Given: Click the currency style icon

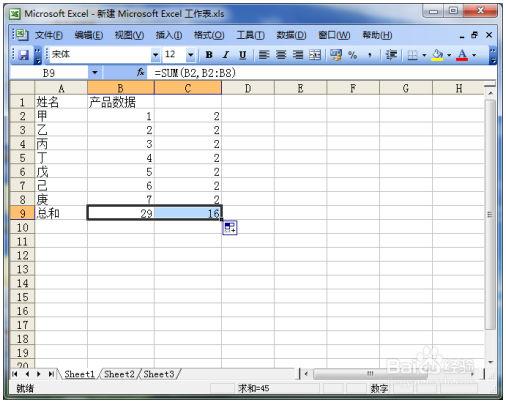Looking at the screenshot, I should pos(336,55).
